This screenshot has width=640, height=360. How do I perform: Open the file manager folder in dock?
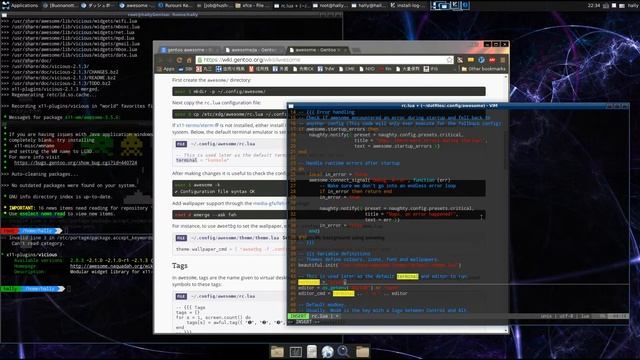pyautogui.click(x=277, y=351)
